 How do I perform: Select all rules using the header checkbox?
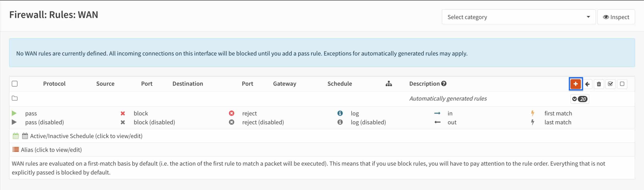click(x=14, y=83)
